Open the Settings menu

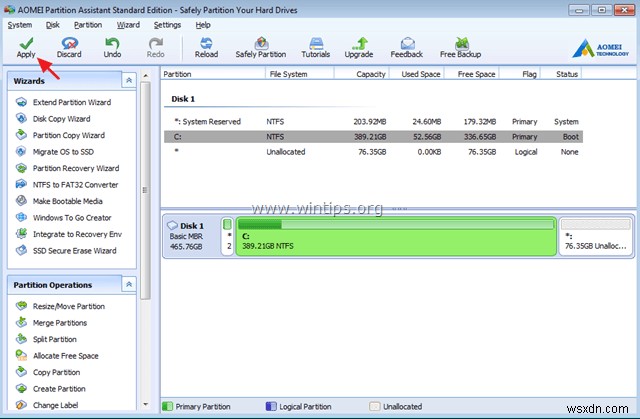(168, 24)
